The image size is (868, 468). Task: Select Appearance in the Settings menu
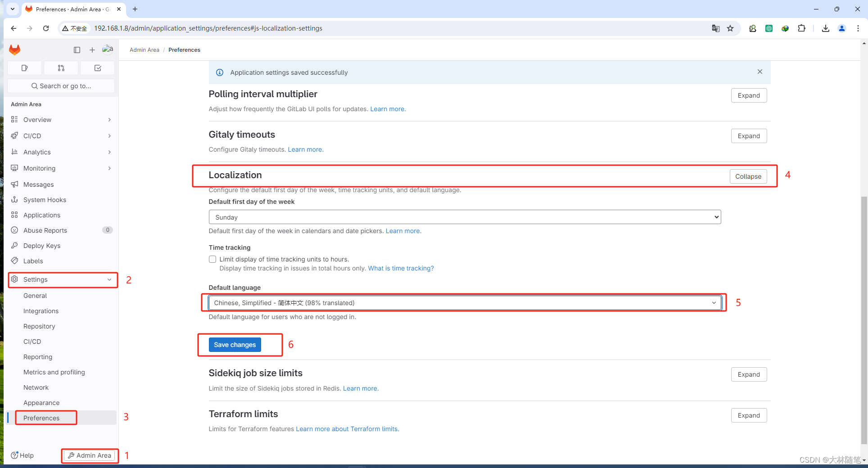(41, 402)
